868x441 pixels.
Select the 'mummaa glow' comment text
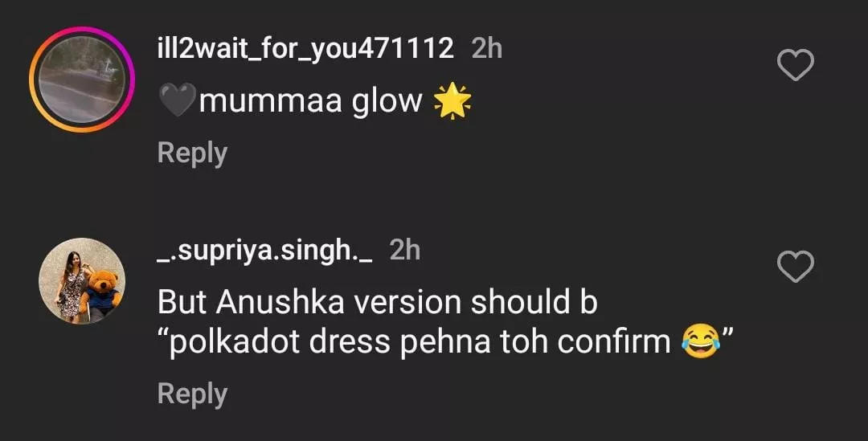309,102
